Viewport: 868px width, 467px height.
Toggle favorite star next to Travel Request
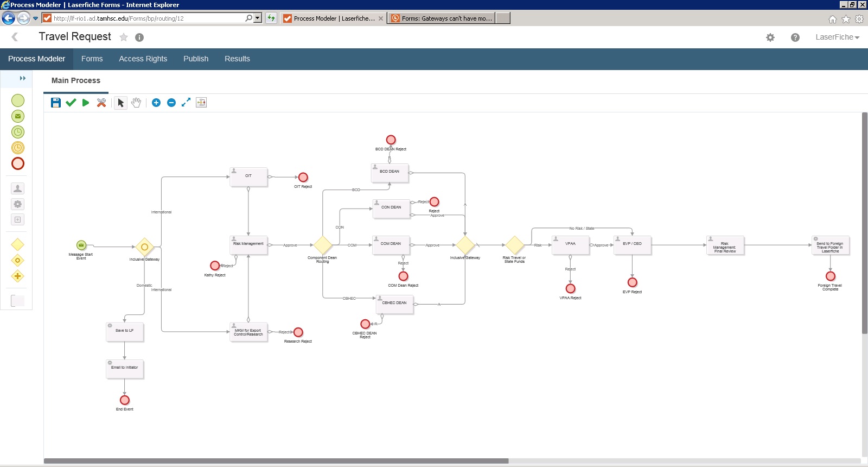(124, 37)
